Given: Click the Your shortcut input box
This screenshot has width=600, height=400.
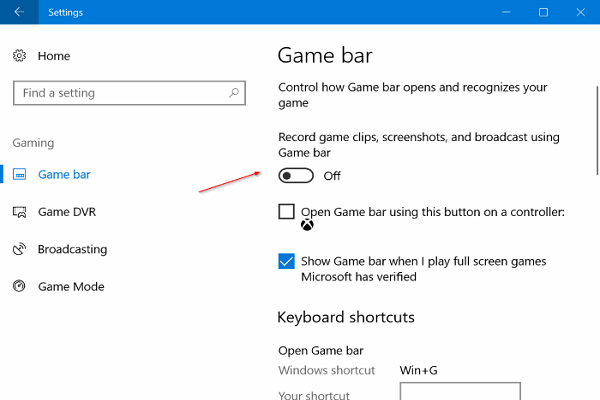Looking at the screenshot, I should point(460,391).
